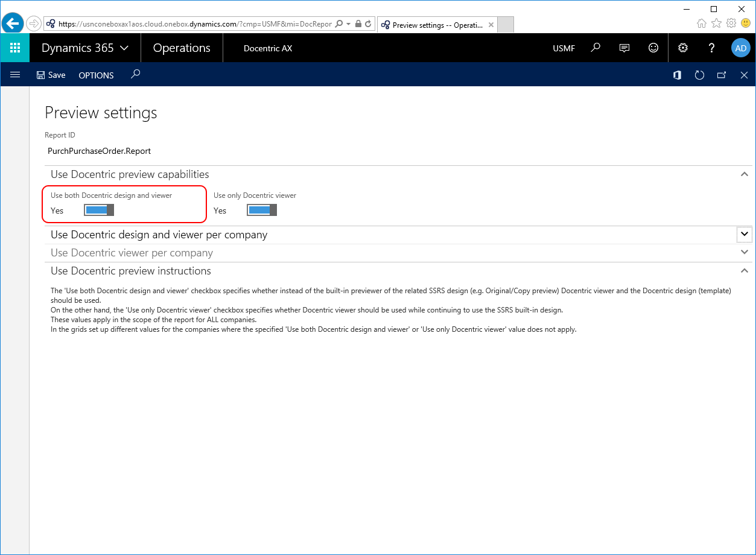The width and height of the screenshot is (756, 555).
Task: Click the address bar refresh icon
Action: point(368,24)
